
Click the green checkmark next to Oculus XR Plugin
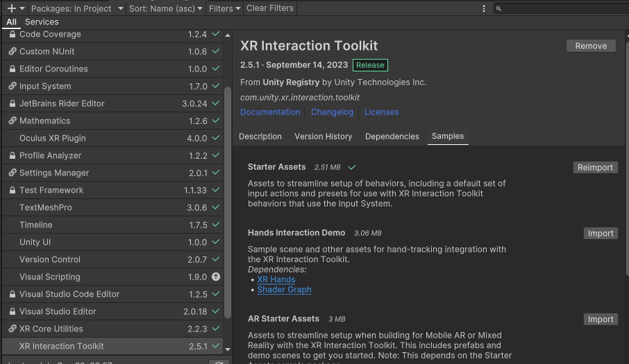pos(216,138)
